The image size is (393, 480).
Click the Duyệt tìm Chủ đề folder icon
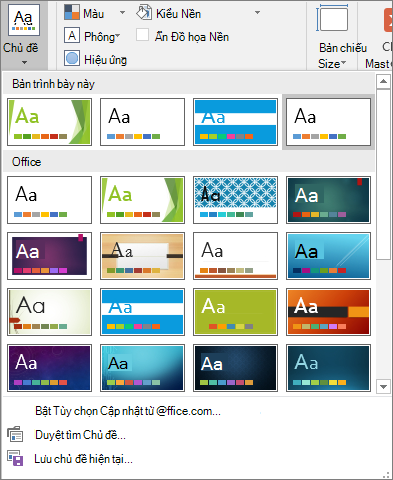pos(15,434)
